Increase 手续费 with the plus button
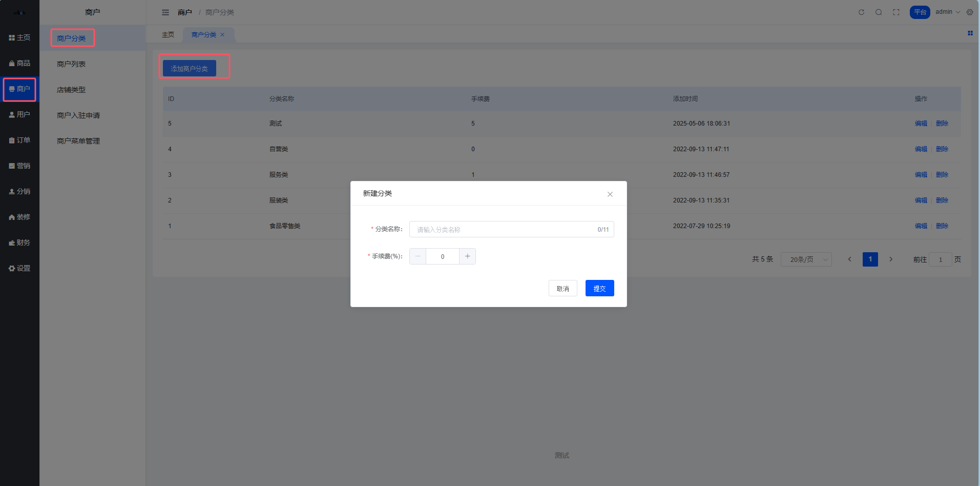This screenshot has width=980, height=486. click(x=467, y=256)
